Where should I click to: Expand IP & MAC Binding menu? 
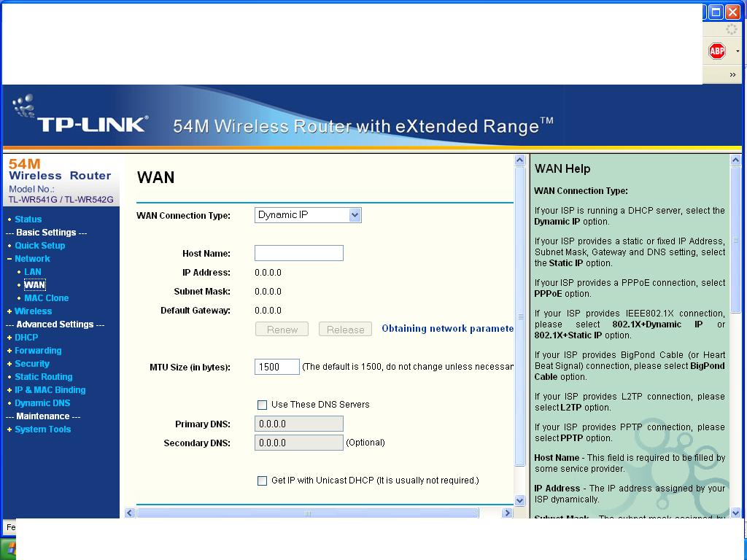click(x=50, y=389)
